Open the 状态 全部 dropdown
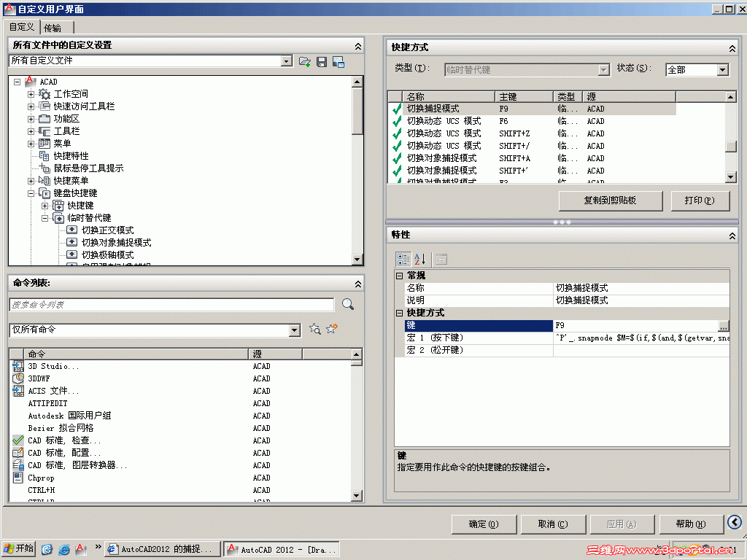 coord(722,70)
